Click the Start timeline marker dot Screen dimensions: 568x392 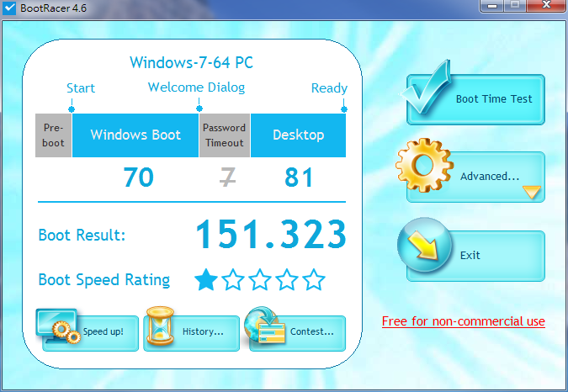(x=72, y=109)
